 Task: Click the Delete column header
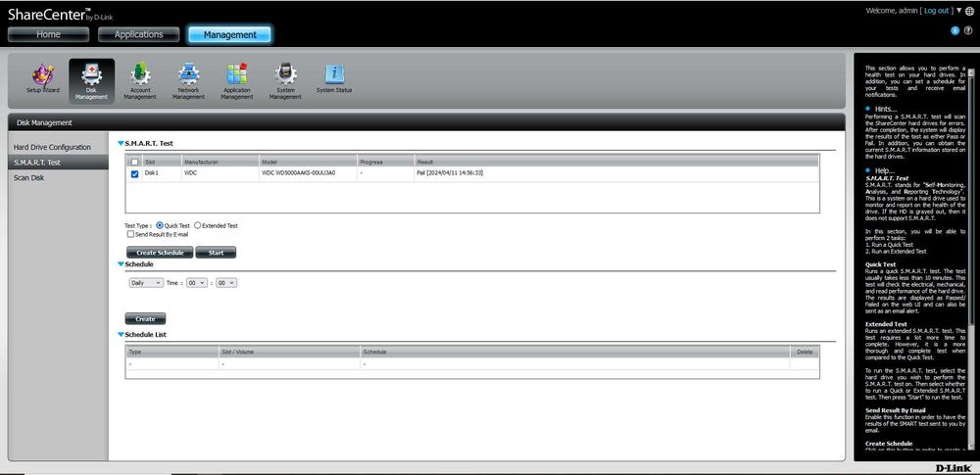[x=805, y=352]
